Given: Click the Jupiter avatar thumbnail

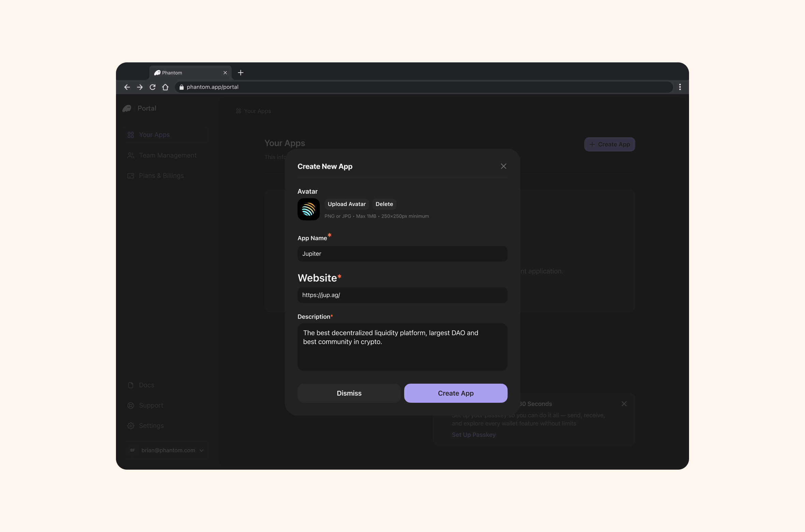Looking at the screenshot, I should (309, 209).
